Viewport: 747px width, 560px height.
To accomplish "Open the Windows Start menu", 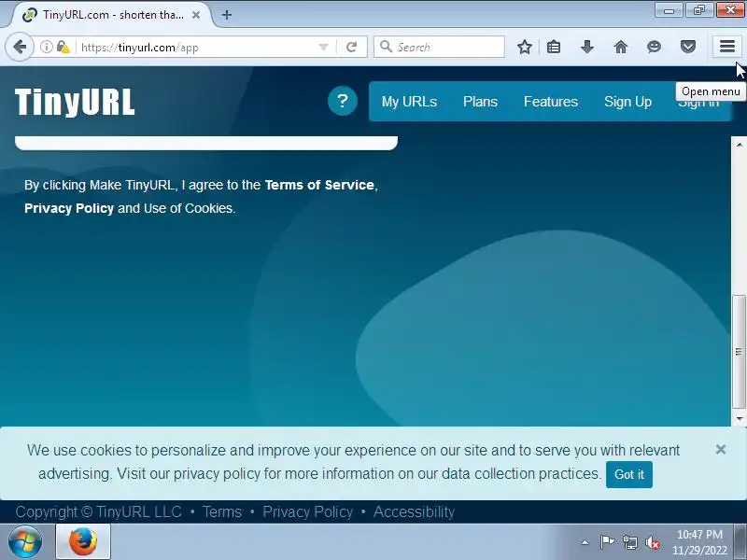I will 24,542.
